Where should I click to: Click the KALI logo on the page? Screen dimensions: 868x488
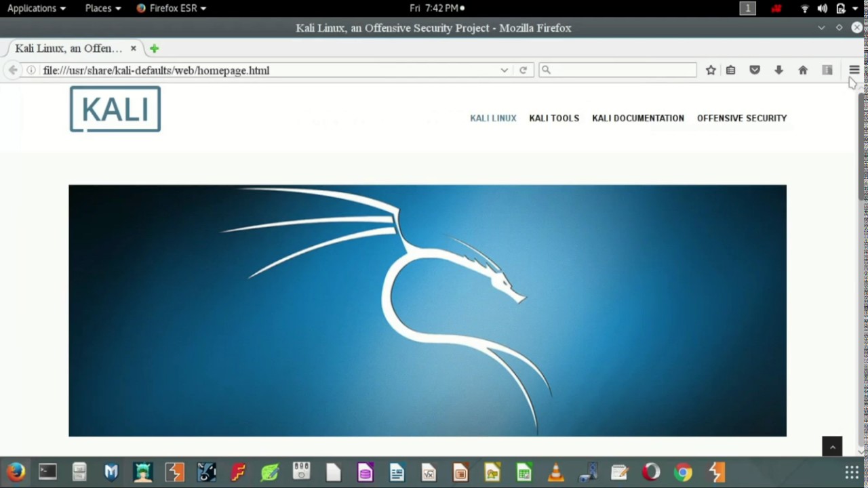click(x=115, y=108)
